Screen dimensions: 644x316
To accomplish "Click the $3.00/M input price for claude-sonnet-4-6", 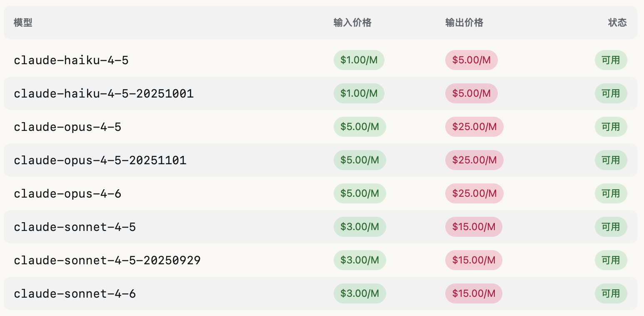I will (359, 293).
